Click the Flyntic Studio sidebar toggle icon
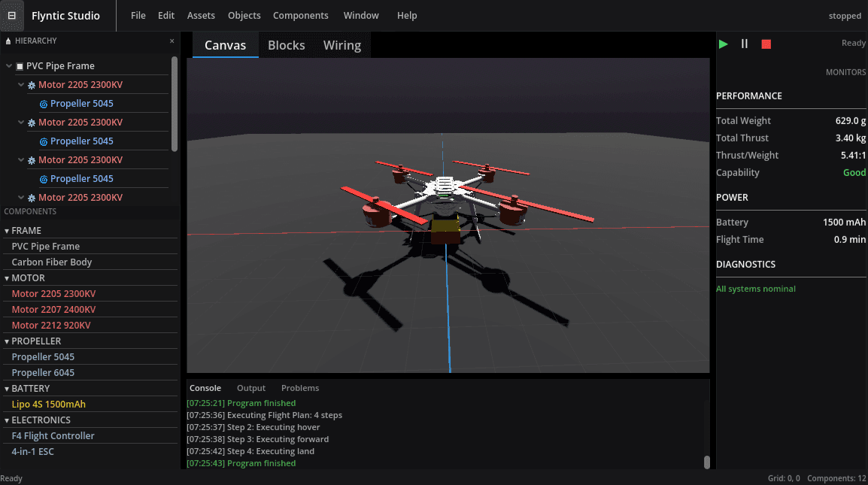Viewport: 868px width, 485px height. click(x=11, y=16)
